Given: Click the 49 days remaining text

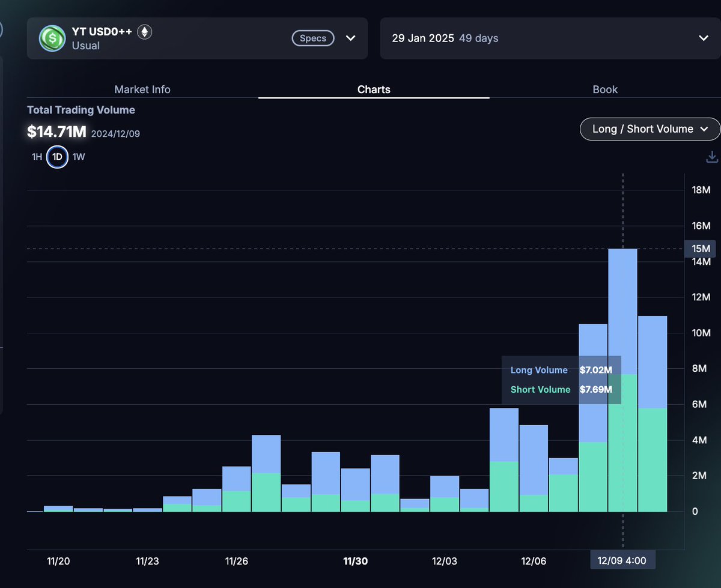Looking at the screenshot, I should pos(478,38).
